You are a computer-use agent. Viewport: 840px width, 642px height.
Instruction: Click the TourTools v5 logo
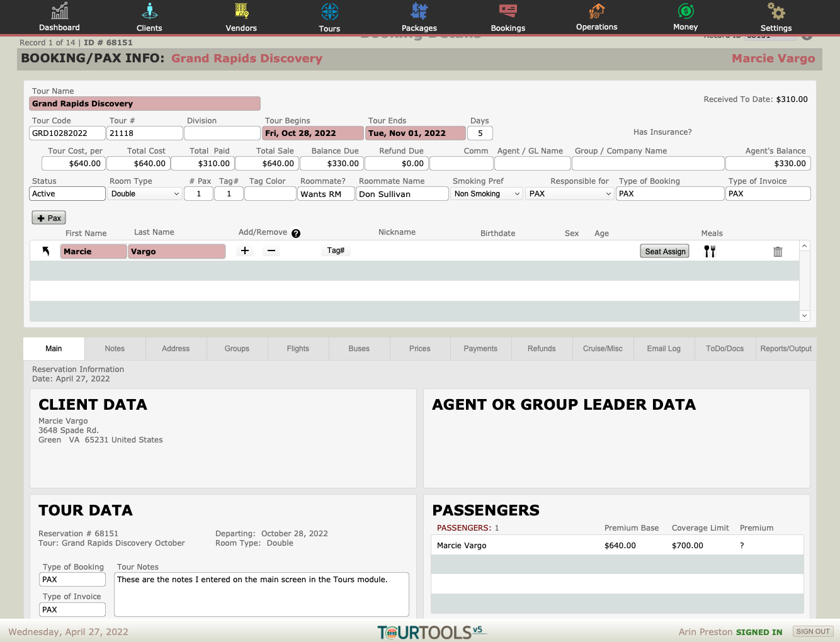tap(432, 632)
